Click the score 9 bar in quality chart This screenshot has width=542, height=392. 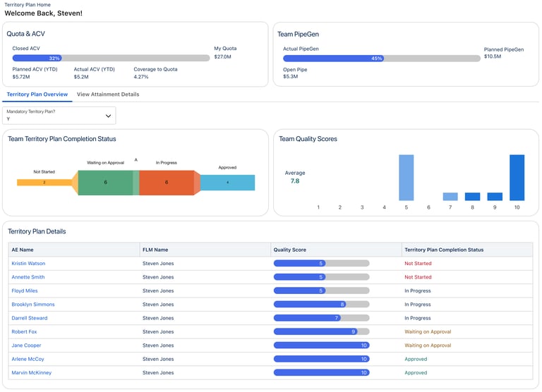[495, 197]
